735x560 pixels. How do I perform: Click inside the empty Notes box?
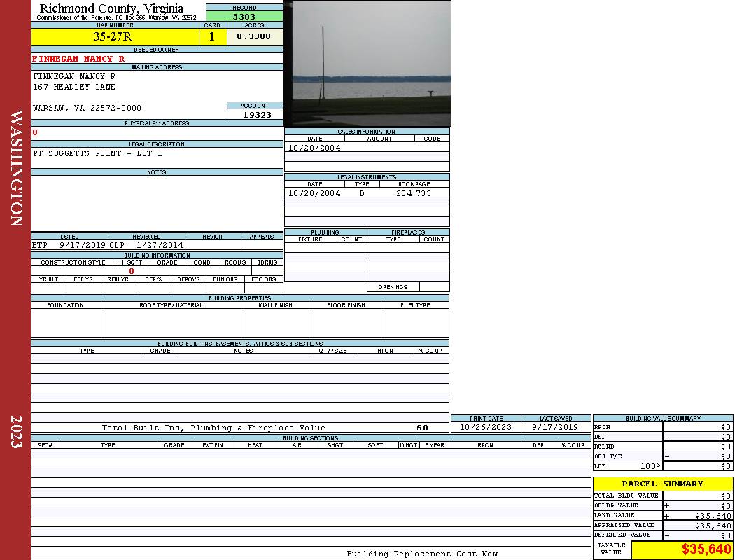(157, 203)
